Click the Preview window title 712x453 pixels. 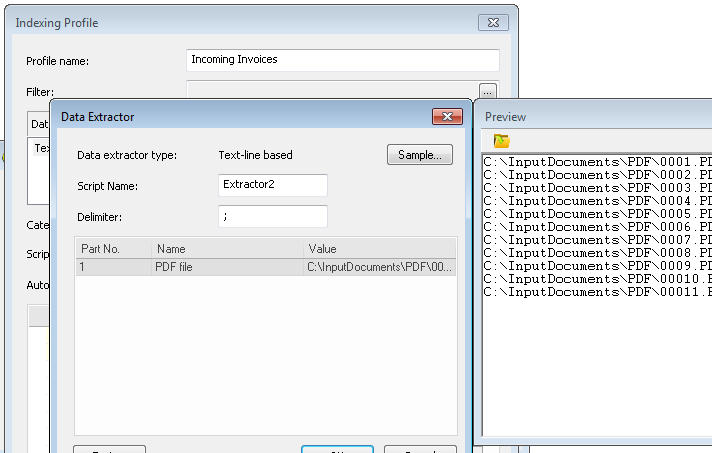pos(505,117)
